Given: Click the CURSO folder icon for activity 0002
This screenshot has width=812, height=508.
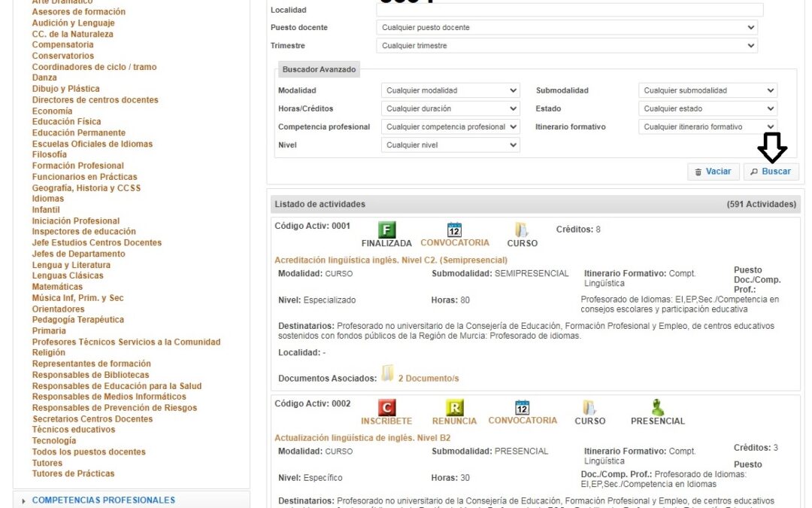Looking at the screenshot, I should pos(589,407).
